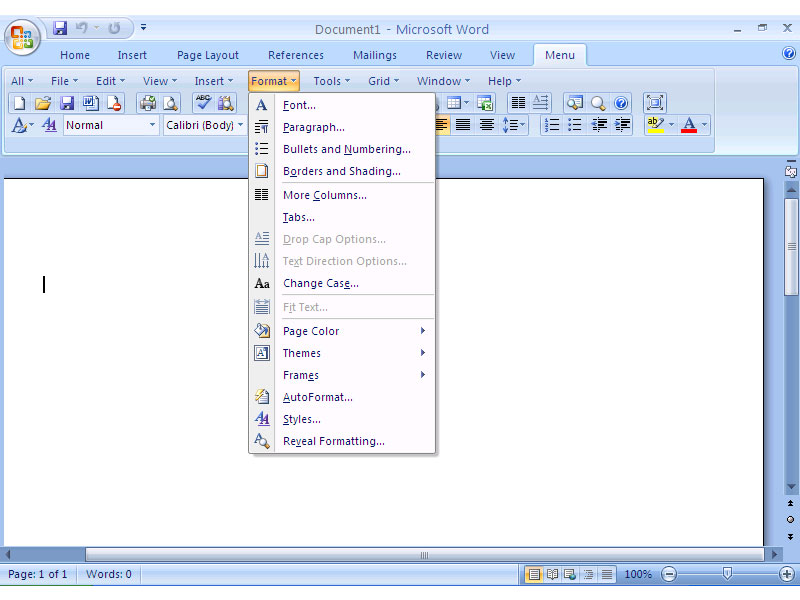Run the Spelling check icon
The image size is (800, 600).
click(x=202, y=102)
